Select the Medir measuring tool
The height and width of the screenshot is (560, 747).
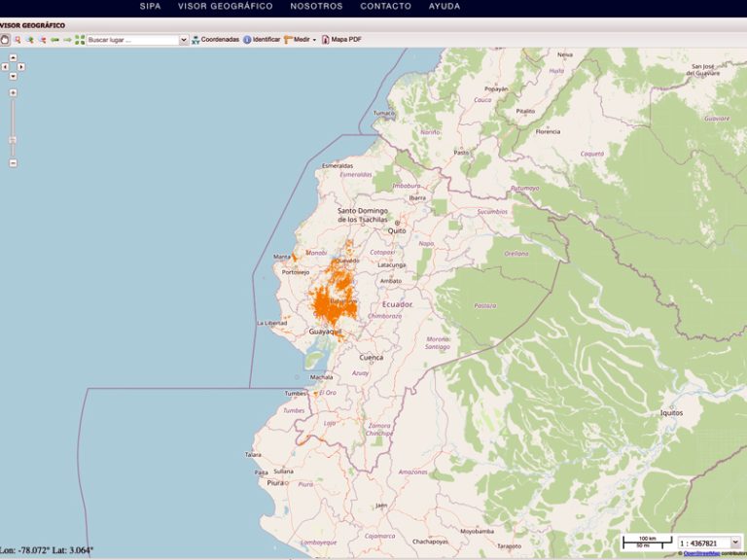[297, 40]
